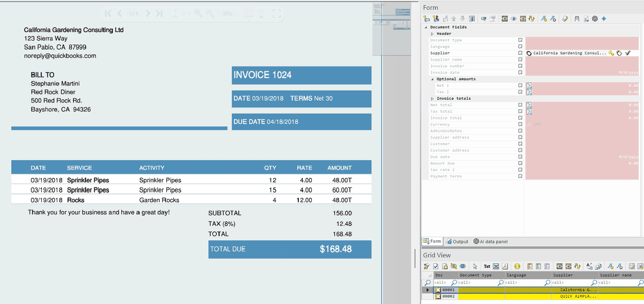This screenshot has width=644, height=304.
Task: Click the Txt export icon in Grid View
Action: tap(487, 266)
